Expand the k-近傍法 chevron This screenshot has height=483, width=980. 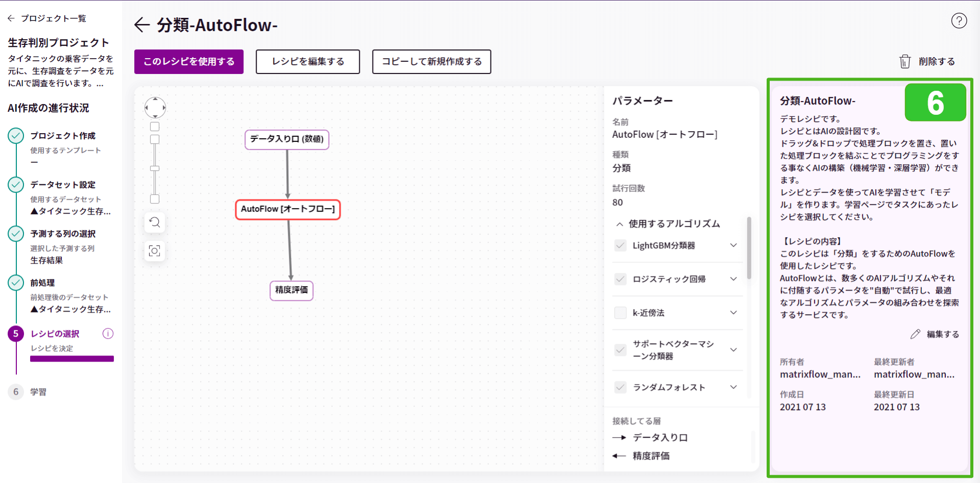(x=733, y=313)
